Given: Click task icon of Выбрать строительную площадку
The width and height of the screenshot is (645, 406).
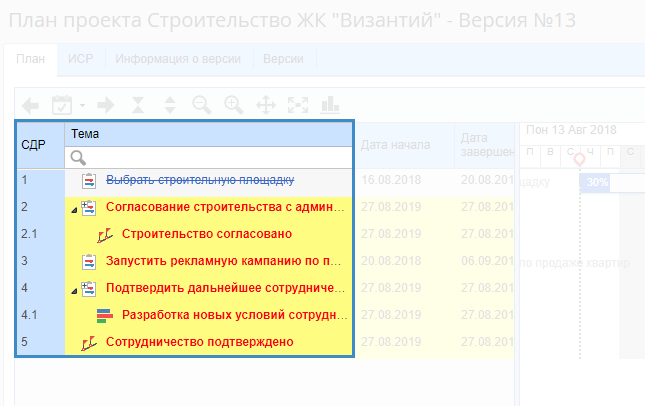Looking at the screenshot, I should pyautogui.click(x=89, y=181).
